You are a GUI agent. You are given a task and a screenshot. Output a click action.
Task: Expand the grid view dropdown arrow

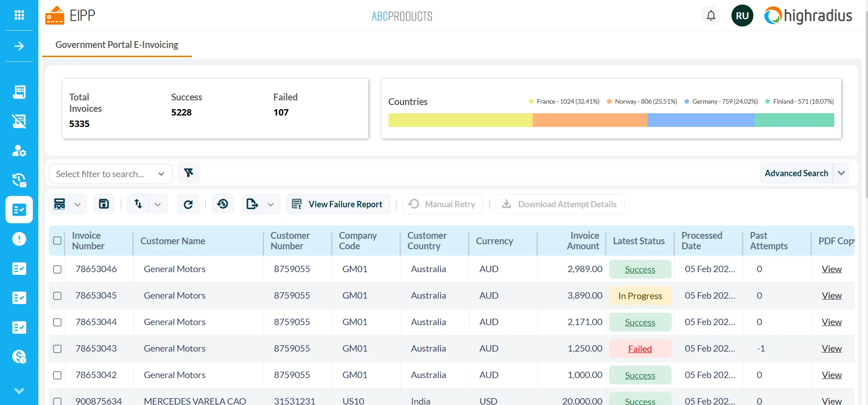pos(78,204)
